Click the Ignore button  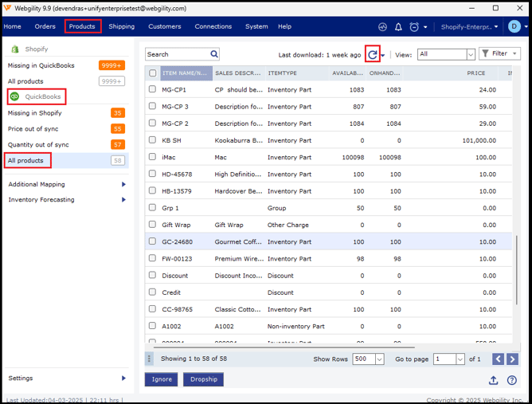(161, 379)
